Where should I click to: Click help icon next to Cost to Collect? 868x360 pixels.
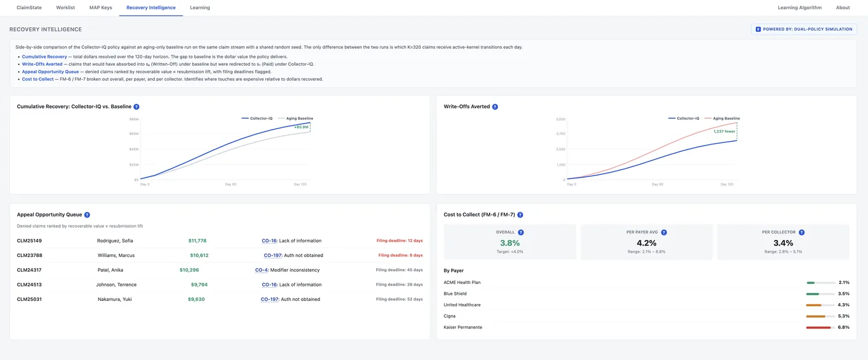(x=520, y=215)
